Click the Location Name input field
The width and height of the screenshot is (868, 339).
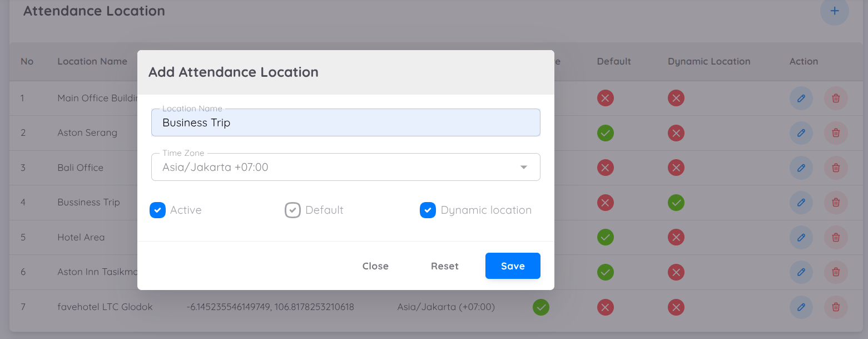345,122
